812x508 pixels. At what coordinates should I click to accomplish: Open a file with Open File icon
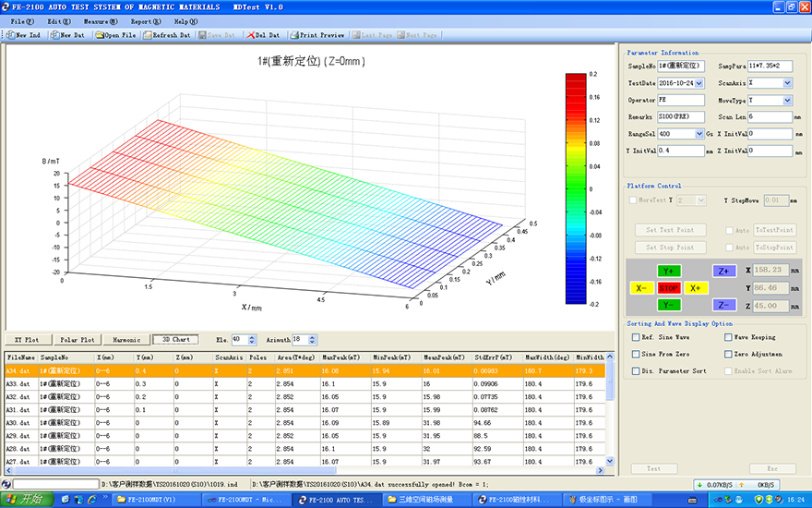pyautogui.click(x=100, y=35)
